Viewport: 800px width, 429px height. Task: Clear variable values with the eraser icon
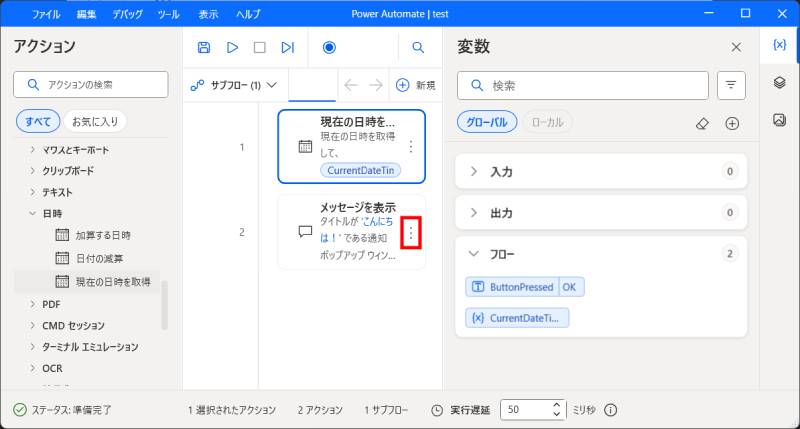click(702, 123)
